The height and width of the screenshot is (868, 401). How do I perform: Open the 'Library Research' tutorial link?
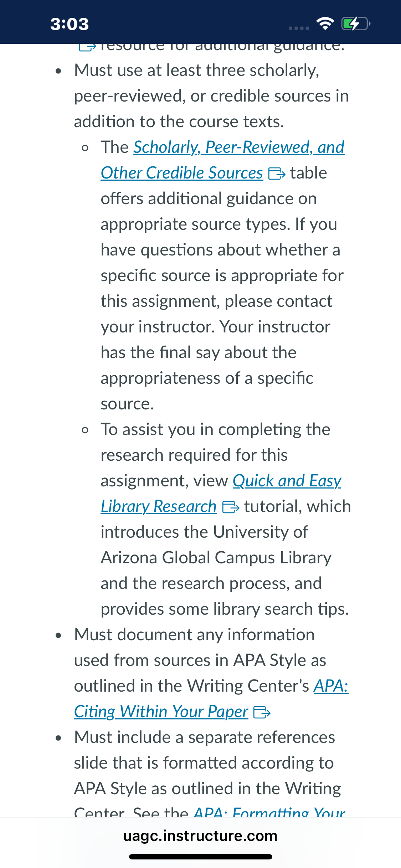[159, 507]
